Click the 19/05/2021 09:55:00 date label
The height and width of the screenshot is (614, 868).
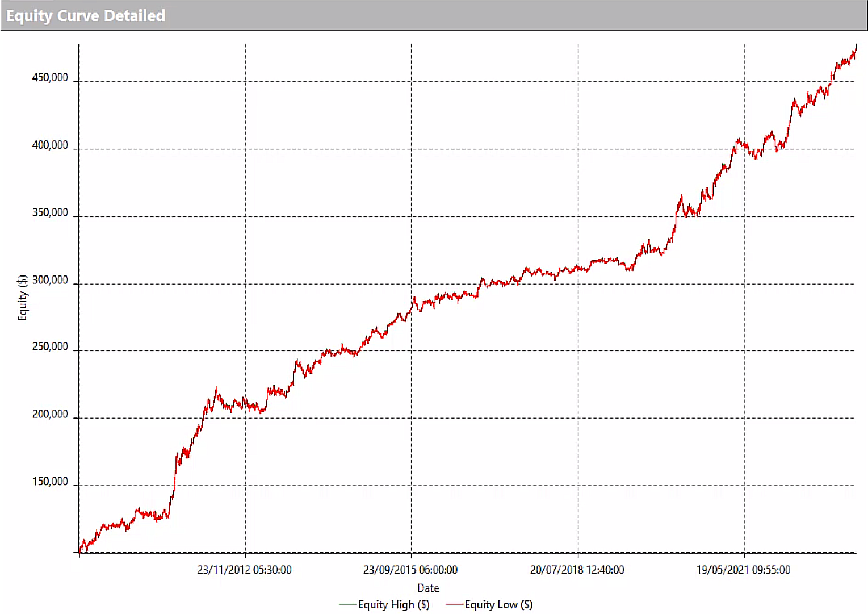point(743,570)
